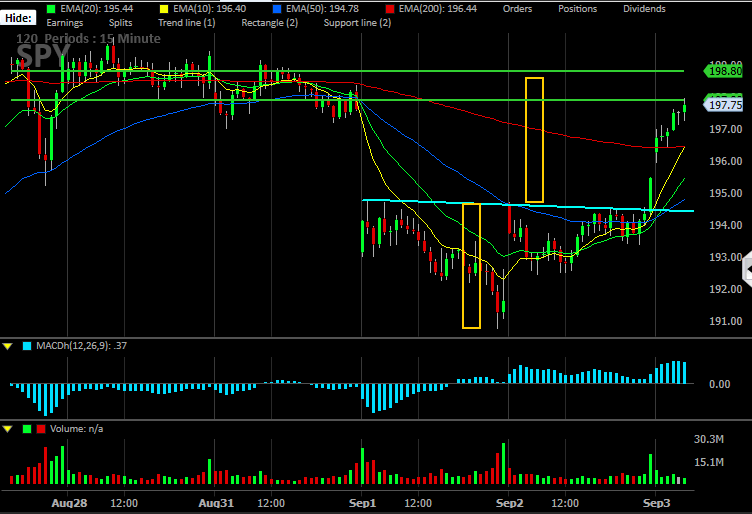Click the EMA(50) blue color swatch

tap(277, 9)
